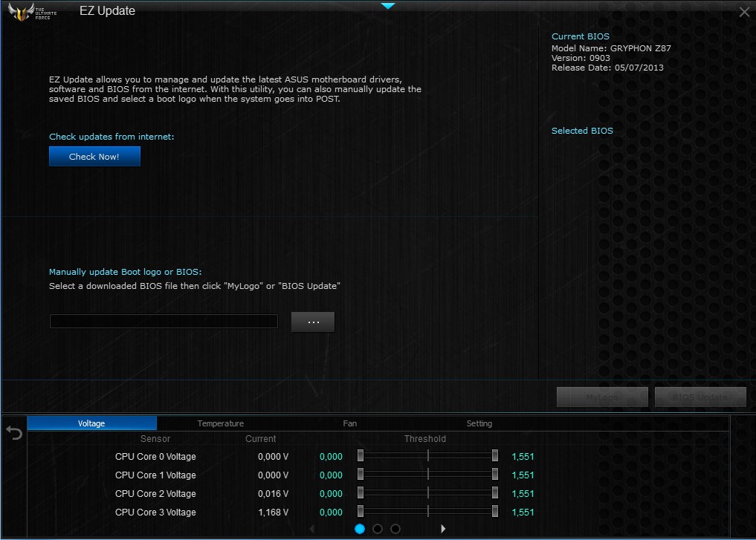Click CPU Core 3 current value 1,168 V
Screen dimensions: 756x540
(x=273, y=513)
